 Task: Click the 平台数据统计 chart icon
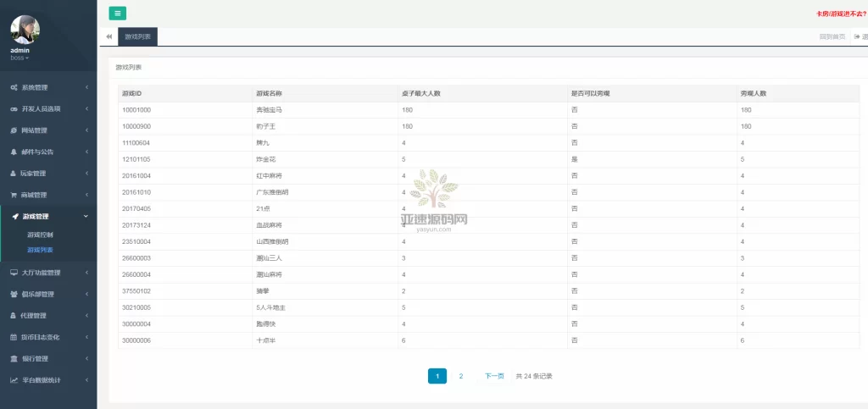(14, 380)
